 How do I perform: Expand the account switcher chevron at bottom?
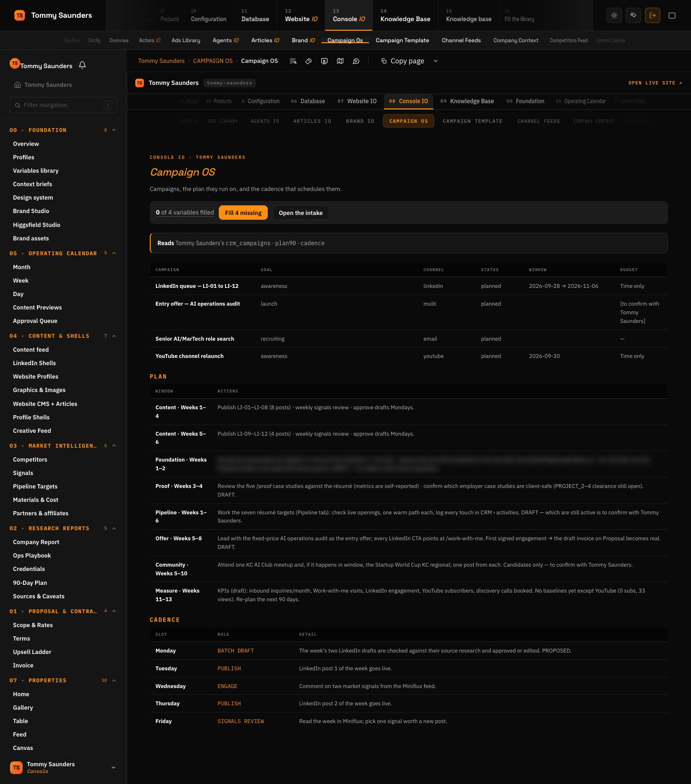(113, 767)
